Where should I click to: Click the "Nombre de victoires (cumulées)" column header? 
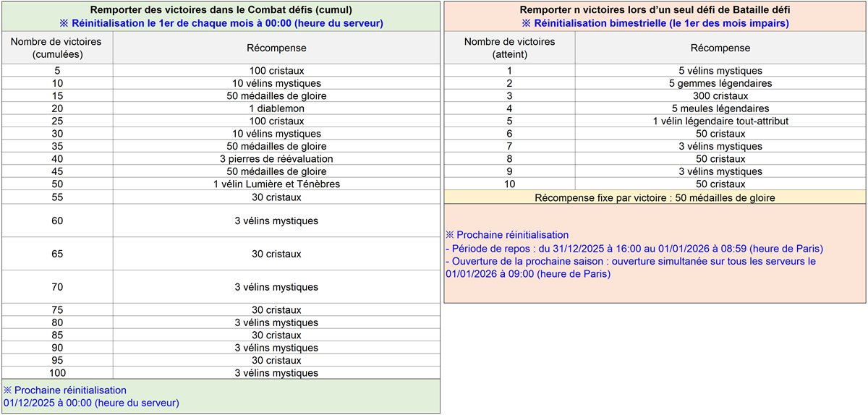(56, 48)
